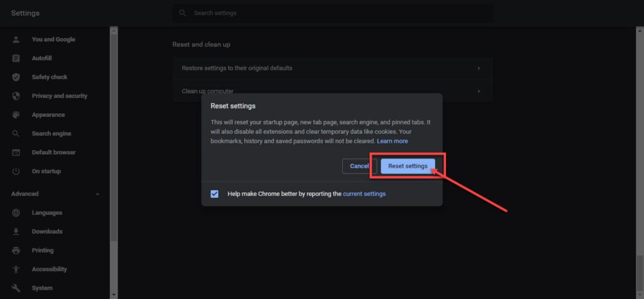Screen dimensions: 644x299
Task: Open Privacy and security section
Action: [x=60, y=96]
